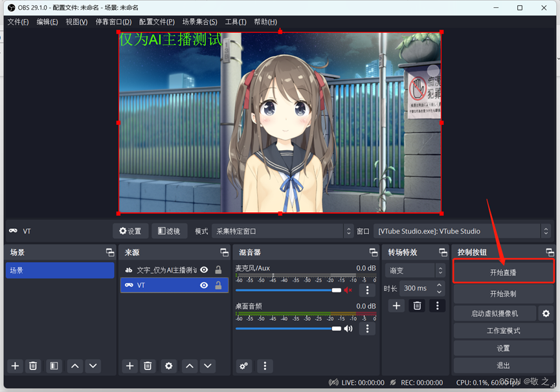This screenshot has height=392, width=560.
Task: Open the 视图(V) menu
Action: tap(76, 22)
